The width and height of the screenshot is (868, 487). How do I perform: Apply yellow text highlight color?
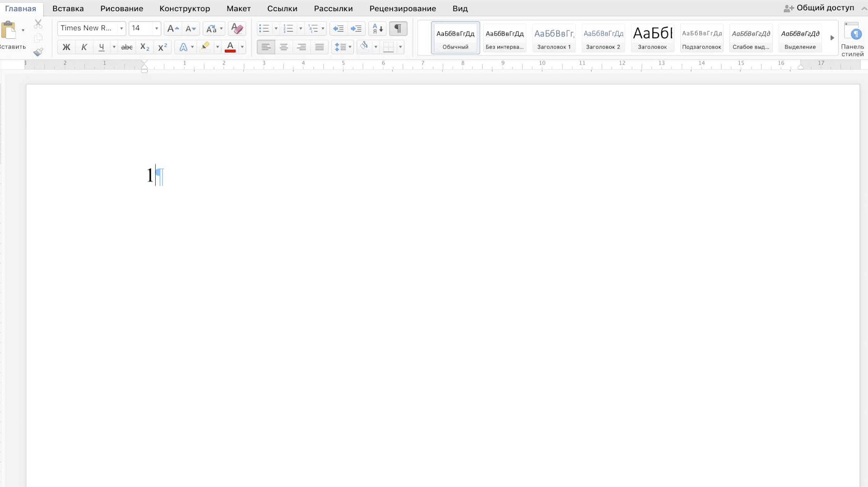pyautogui.click(x=206, y=47)
